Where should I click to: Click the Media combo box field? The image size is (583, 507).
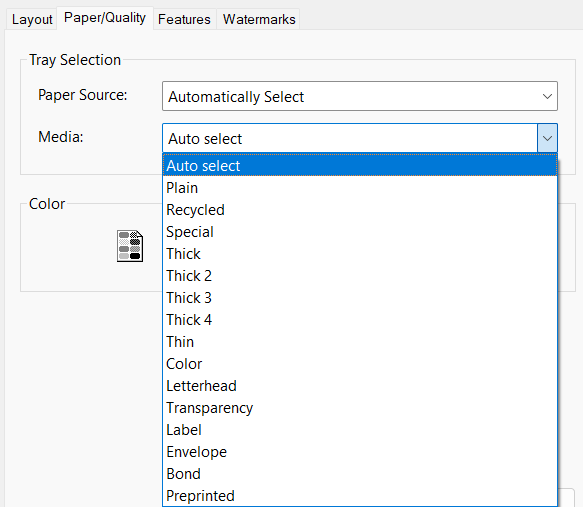coord(360,138)
